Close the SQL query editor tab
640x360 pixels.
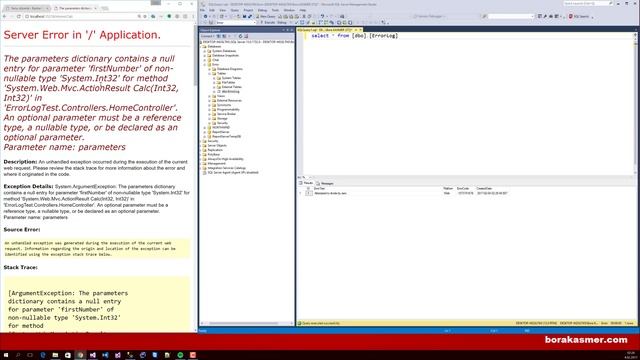360,30
